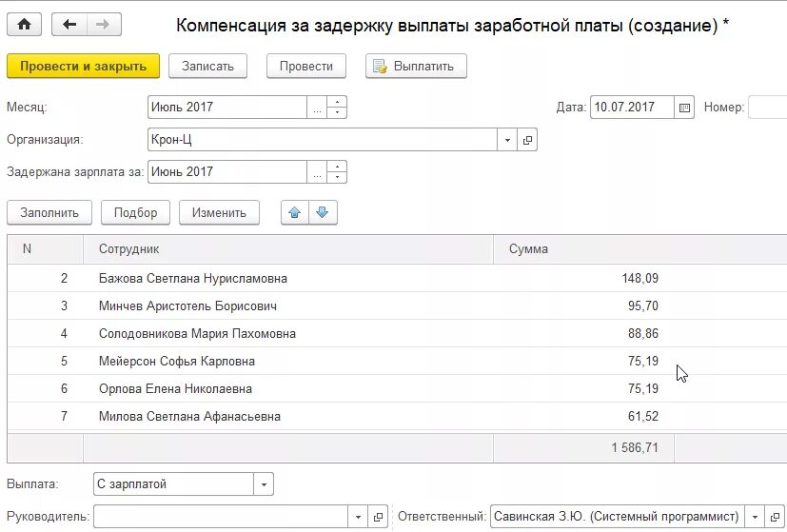Sort by the Сумма column header
787x532 pixels.
coord(528,249)
